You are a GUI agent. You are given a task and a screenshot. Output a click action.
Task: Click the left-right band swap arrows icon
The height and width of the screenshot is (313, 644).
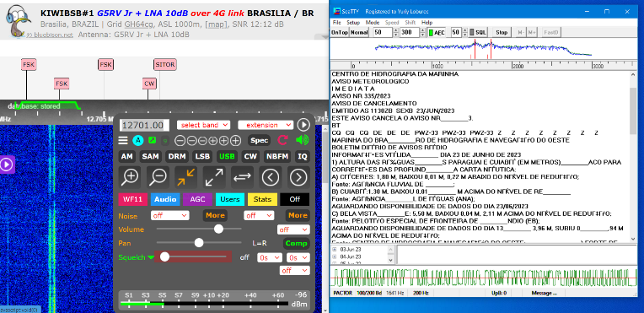click(x=242, y=177)
